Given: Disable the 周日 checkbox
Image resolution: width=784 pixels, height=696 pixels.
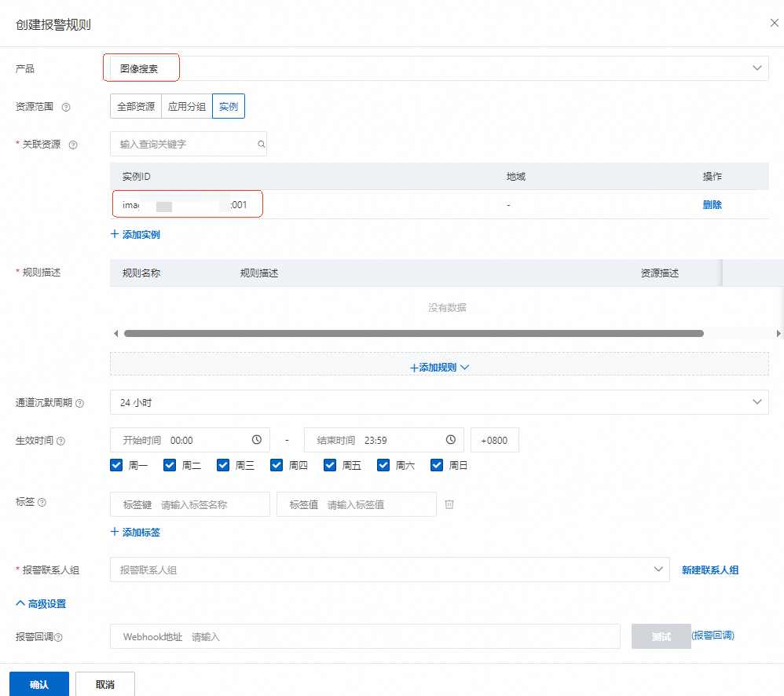Looking at the screenshot, I should click(437, 465).
